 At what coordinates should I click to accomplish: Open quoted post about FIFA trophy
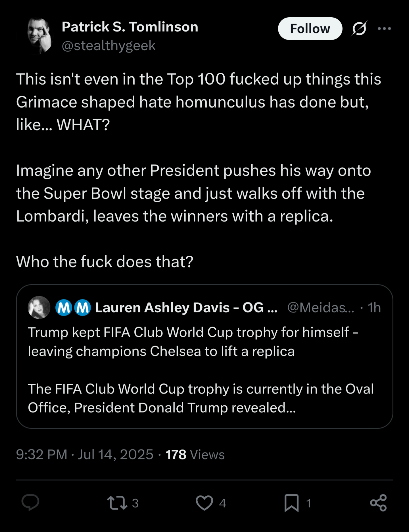204,356
